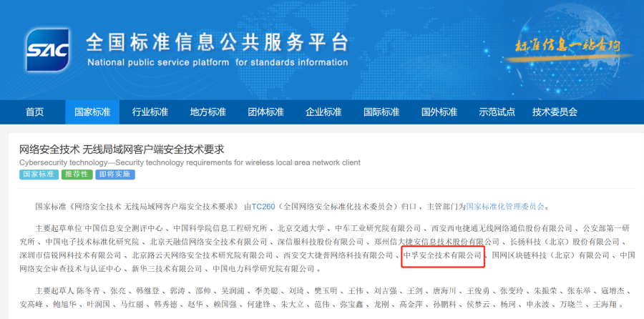The image size is (644, 319).
Task: Switch to 团体标准 section
Action: point(265,112)
